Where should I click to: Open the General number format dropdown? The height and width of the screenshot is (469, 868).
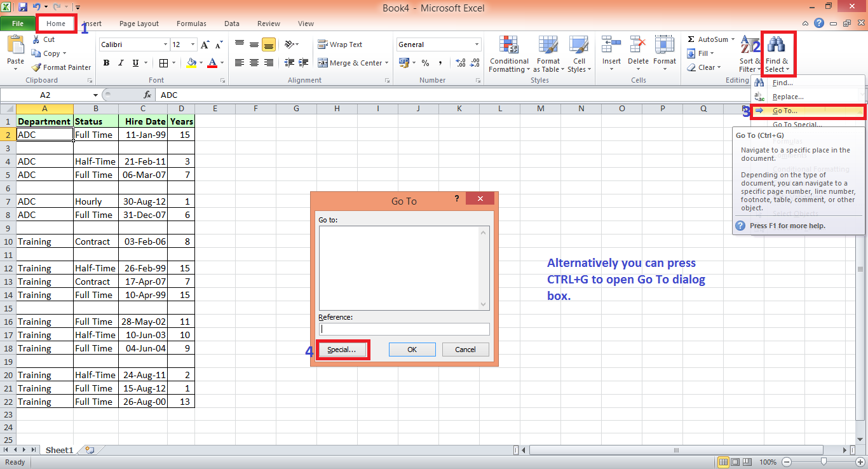(477, 44)
